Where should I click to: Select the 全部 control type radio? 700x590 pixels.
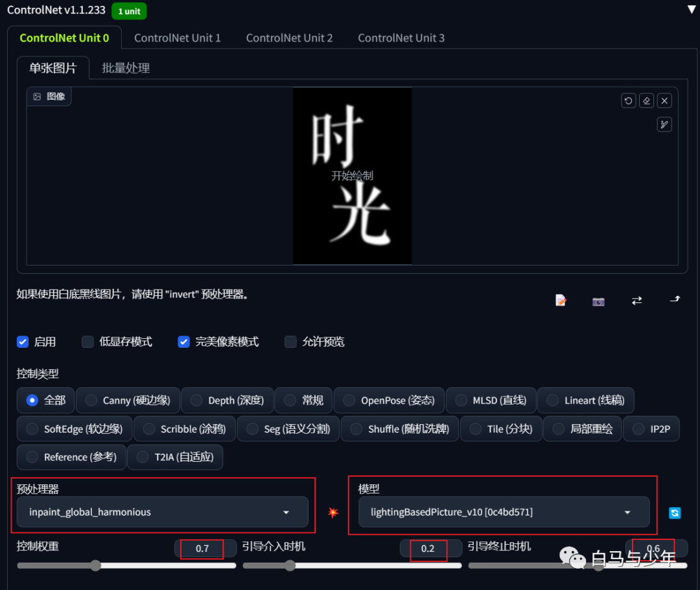tap(45, 400)
